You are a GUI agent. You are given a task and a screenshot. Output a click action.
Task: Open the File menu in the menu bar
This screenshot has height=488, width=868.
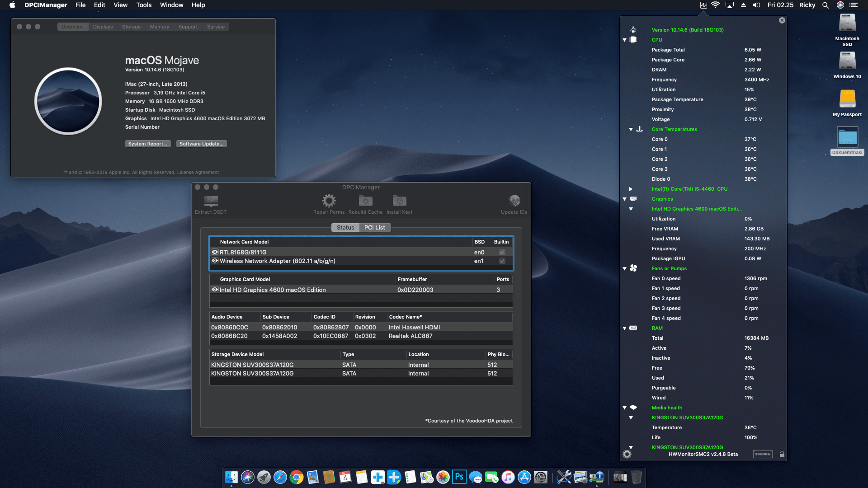click(x=80, y=5)
